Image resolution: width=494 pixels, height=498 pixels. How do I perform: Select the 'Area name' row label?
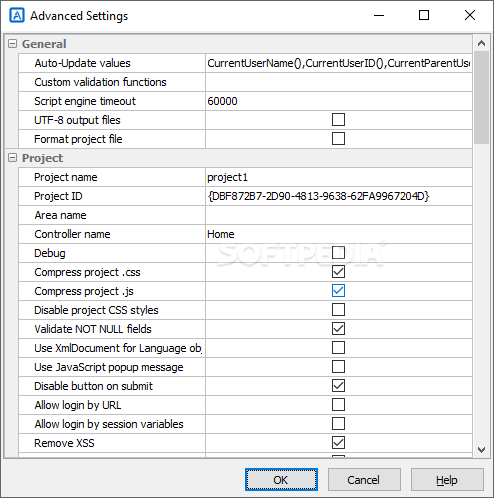click(x=60, y=215)
